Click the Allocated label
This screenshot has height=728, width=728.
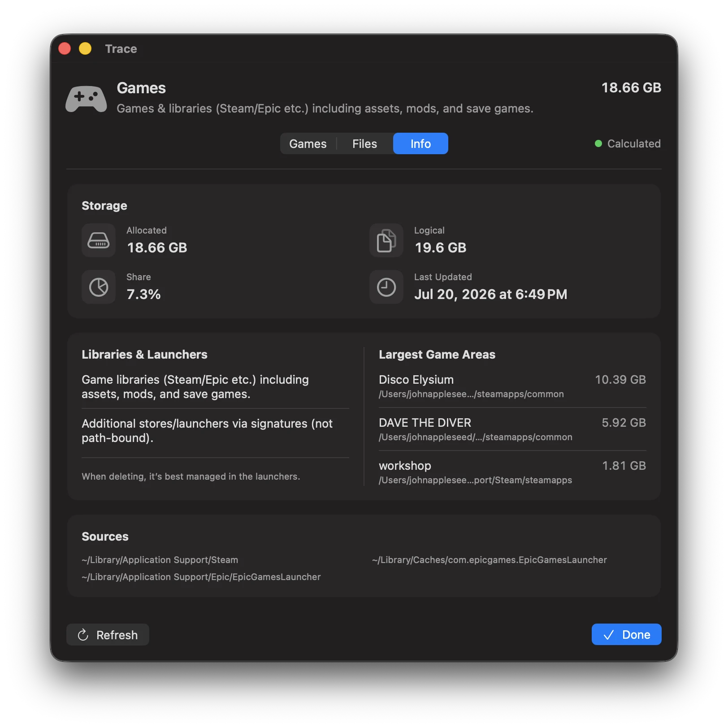pos(147,230)
